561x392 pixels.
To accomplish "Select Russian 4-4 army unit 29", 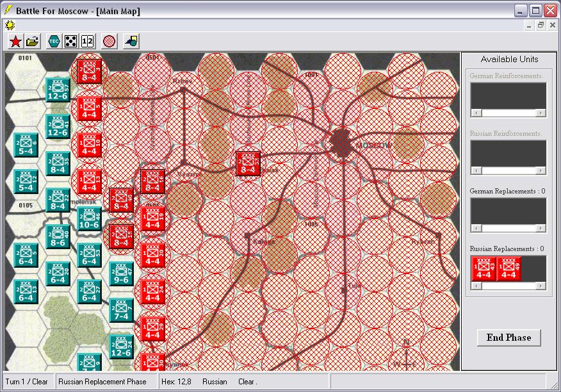I will coord(153,329).
